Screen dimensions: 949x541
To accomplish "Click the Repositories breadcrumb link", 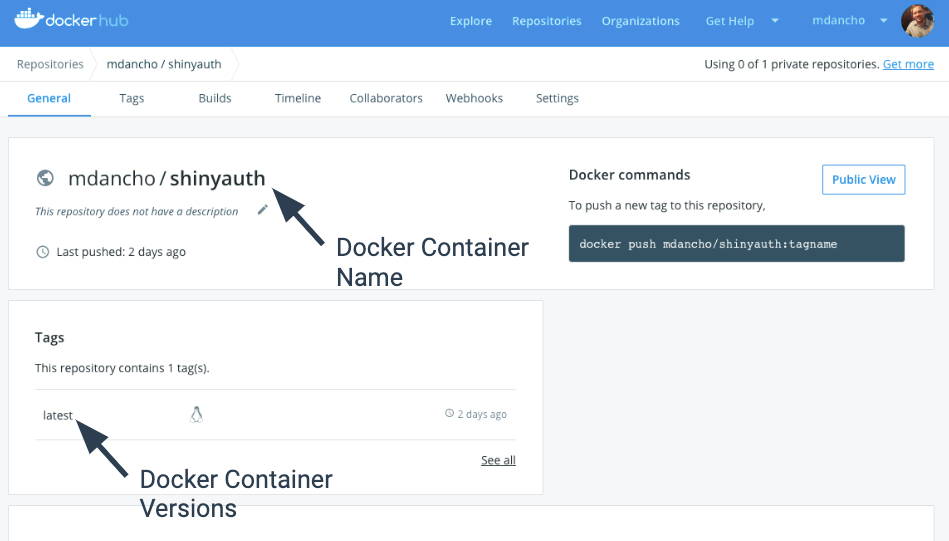I will pyautogui.click(x=50, y=64).
